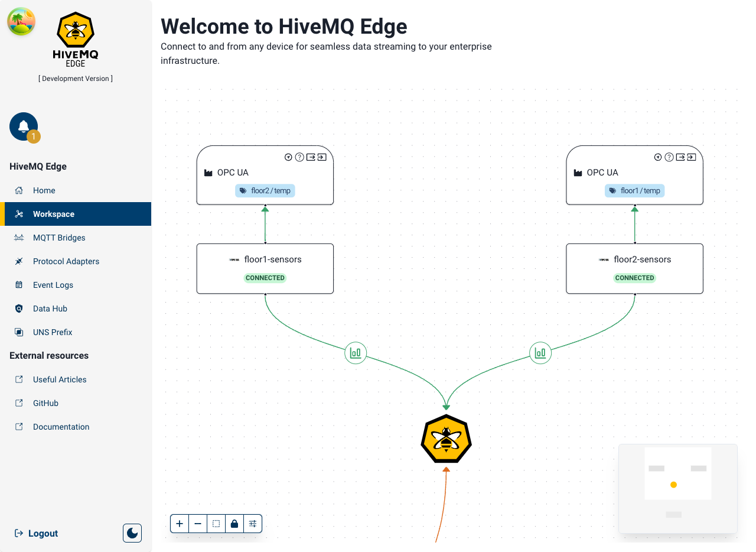Open canvas options sliders icon
This screenshot has height=552, width=756.
[x=253, y=524]
